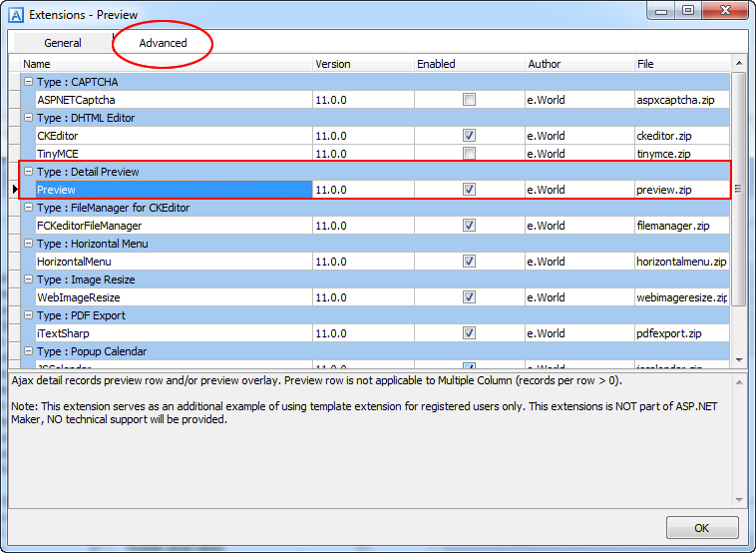Click the webimageresize.zip file cell
756x553 pixels.
click(x=682, y=297)
